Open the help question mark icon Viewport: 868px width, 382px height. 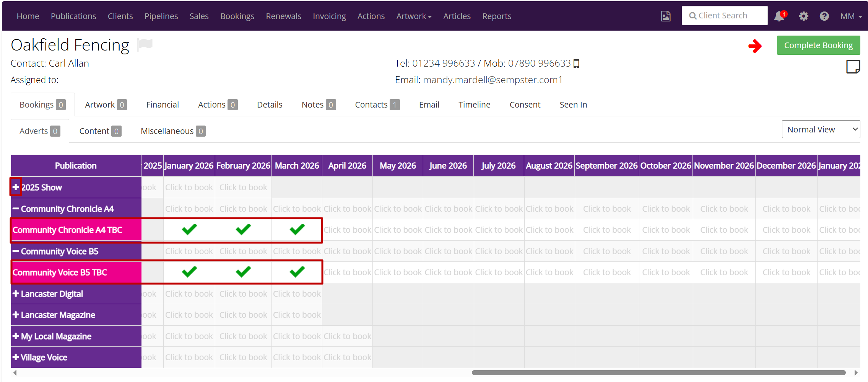[x=824, y=16]
